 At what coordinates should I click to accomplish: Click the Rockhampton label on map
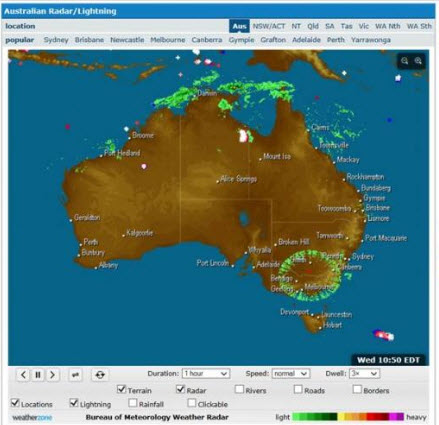click(365, 177)
